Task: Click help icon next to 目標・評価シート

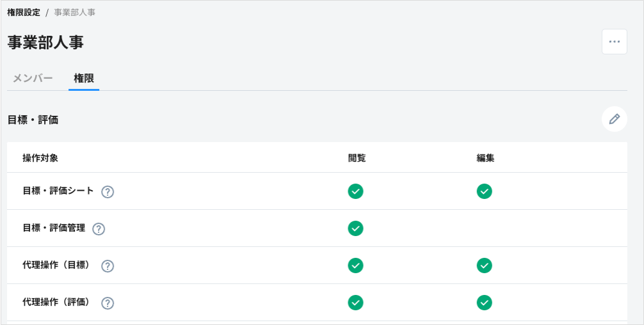Action: point(108,191)
